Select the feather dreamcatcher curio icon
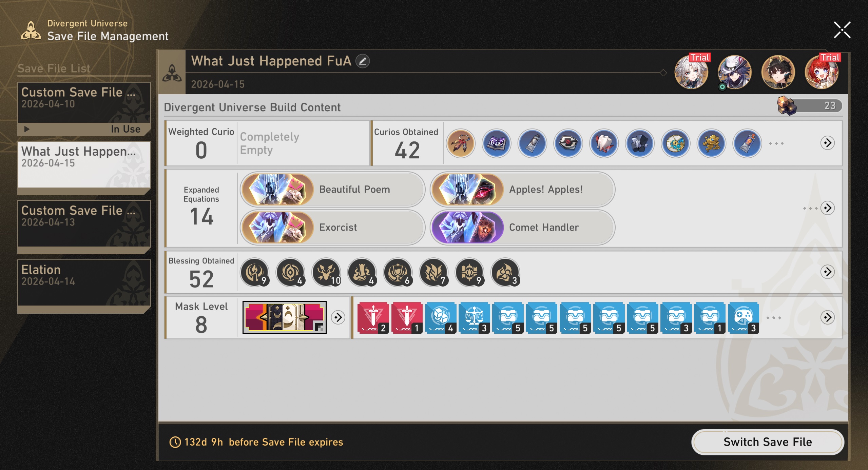The image size is (868, 470). pos(461,143)
